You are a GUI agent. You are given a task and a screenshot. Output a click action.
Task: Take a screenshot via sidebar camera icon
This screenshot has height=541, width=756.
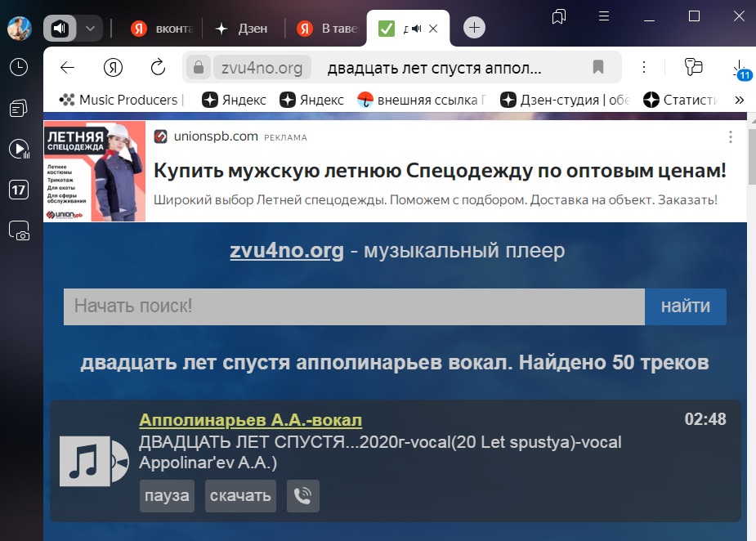tap(20, 230)
